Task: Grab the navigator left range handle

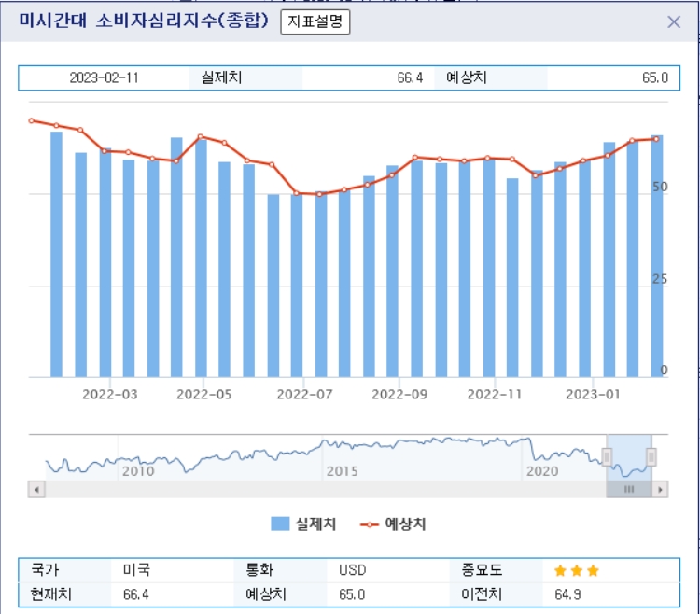Action: pyautogui.click(x=607, y=457)
